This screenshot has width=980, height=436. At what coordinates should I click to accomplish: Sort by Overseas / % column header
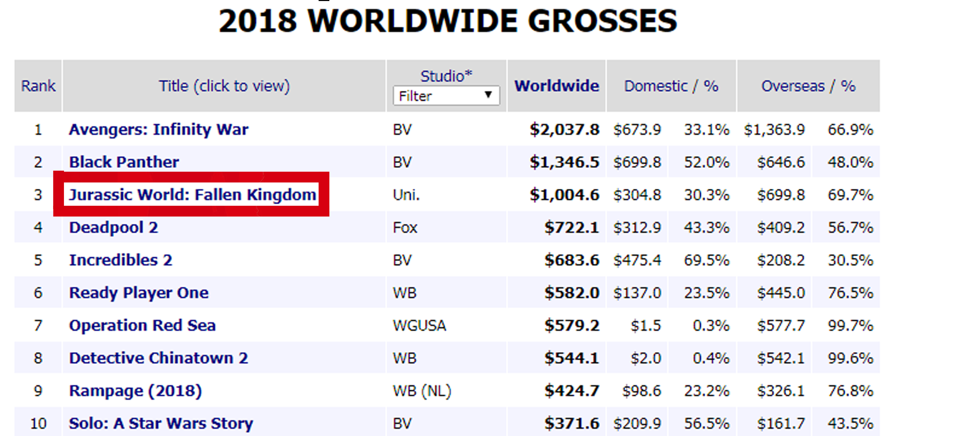pyautogui.click(x=808, y=86)
